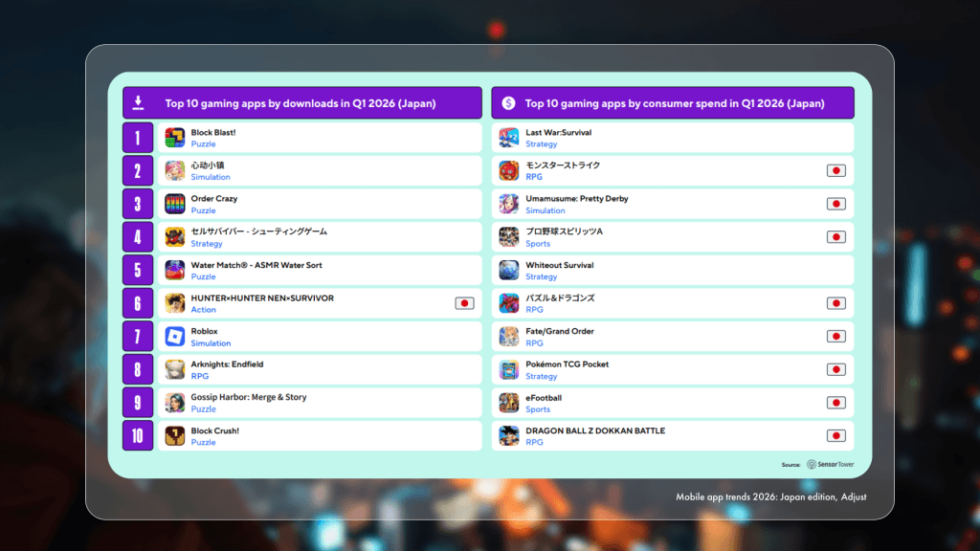Click the eFootball app icon
The height and width of the screenshot is (551, 980).
[509, 403]
